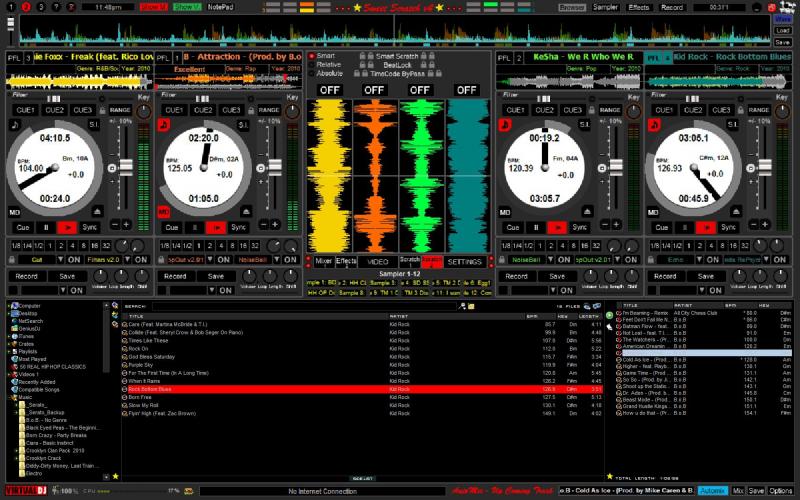This screenshot has height=500, width=800.
Task: Toggle PFL headphone cue on deck 2 (Ke$ha)
Action: coord(504,58)
